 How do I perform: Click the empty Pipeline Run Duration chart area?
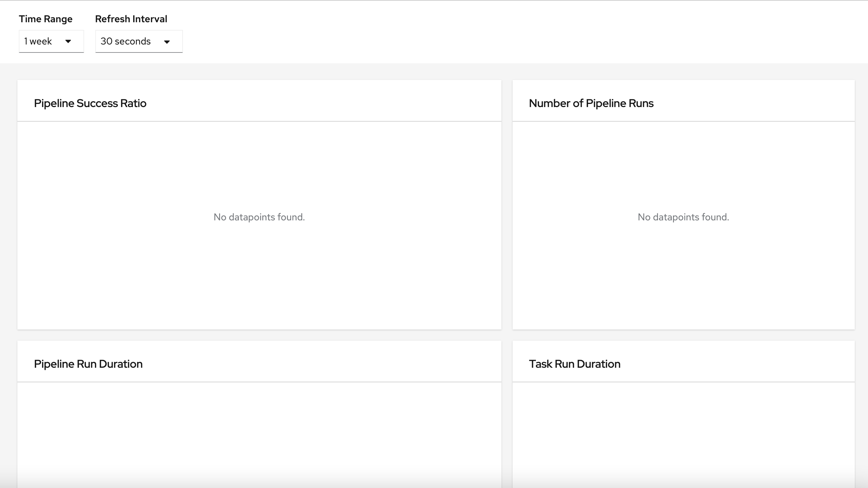[259, 434]
